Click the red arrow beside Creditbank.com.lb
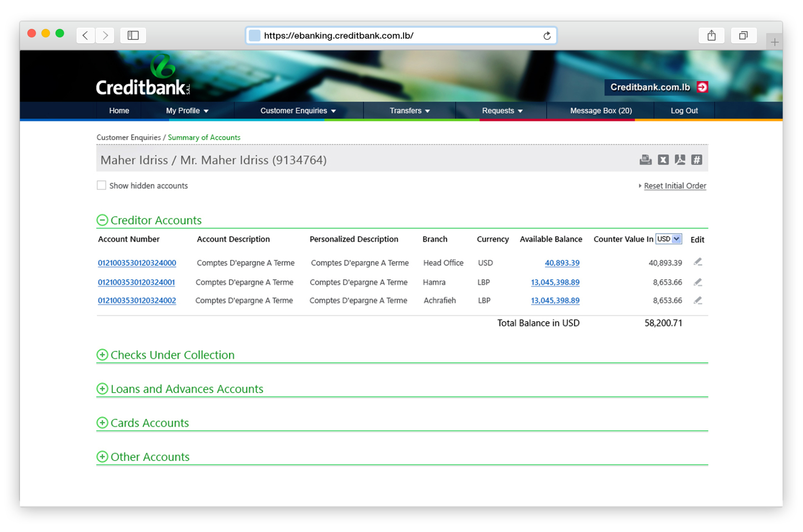This screenshot has width=803, height=532. point(702,87)
